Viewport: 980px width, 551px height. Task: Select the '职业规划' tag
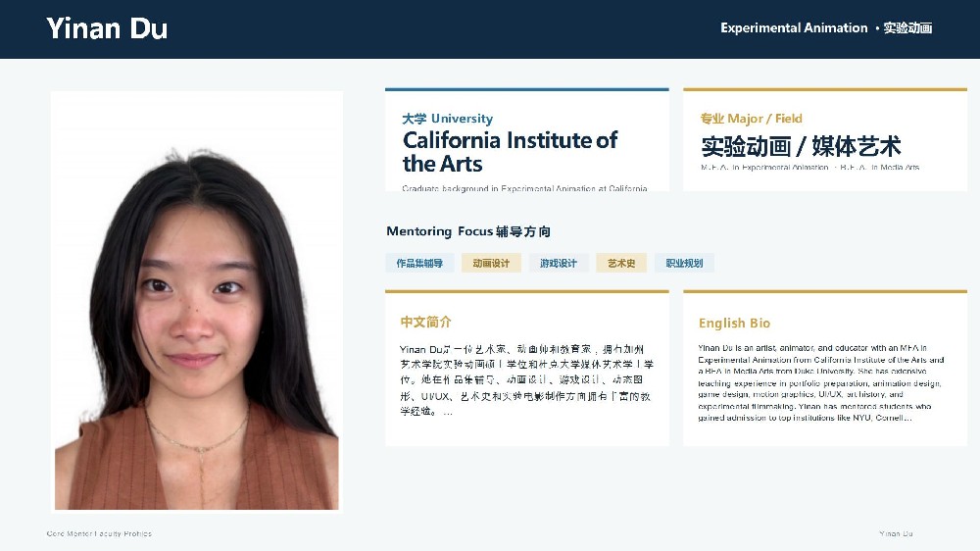(x=684, y=264)
